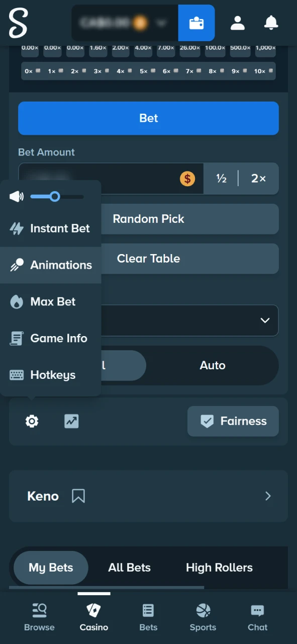Switch to the All Bets tab
This screenshot has width=297, height=644.
click(129, 568)
